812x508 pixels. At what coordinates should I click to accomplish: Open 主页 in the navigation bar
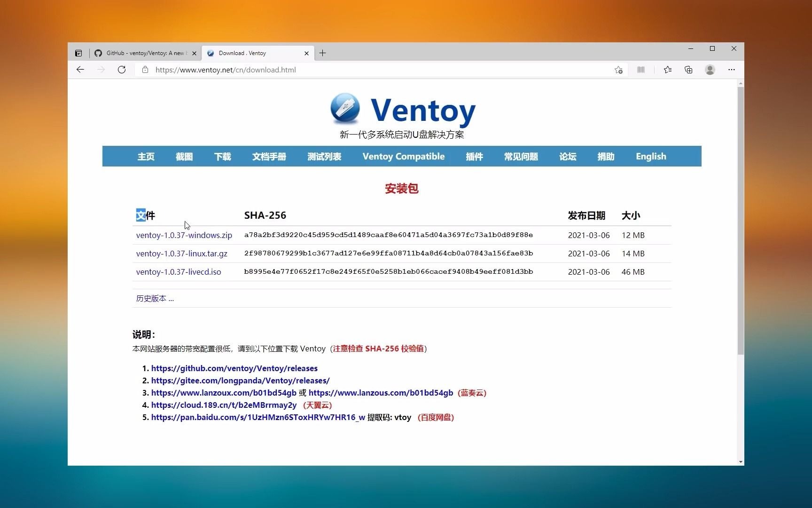(146, 156)
